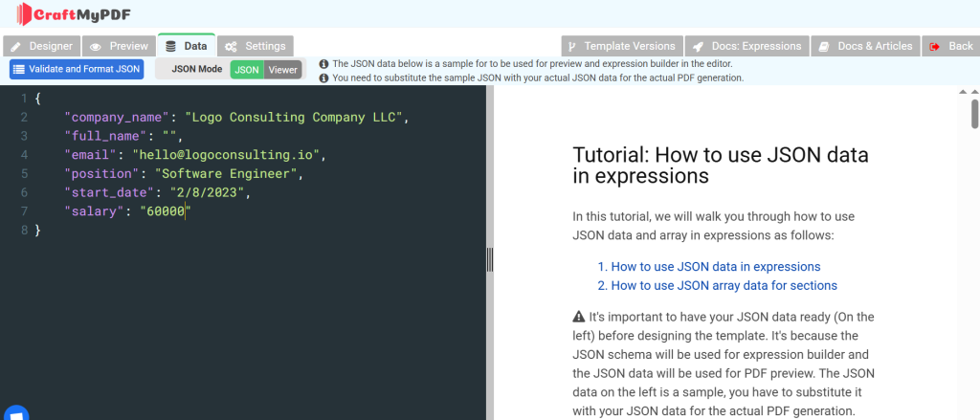
Task: Click the book icon on Docs & Articles
Action: (824, 46)
